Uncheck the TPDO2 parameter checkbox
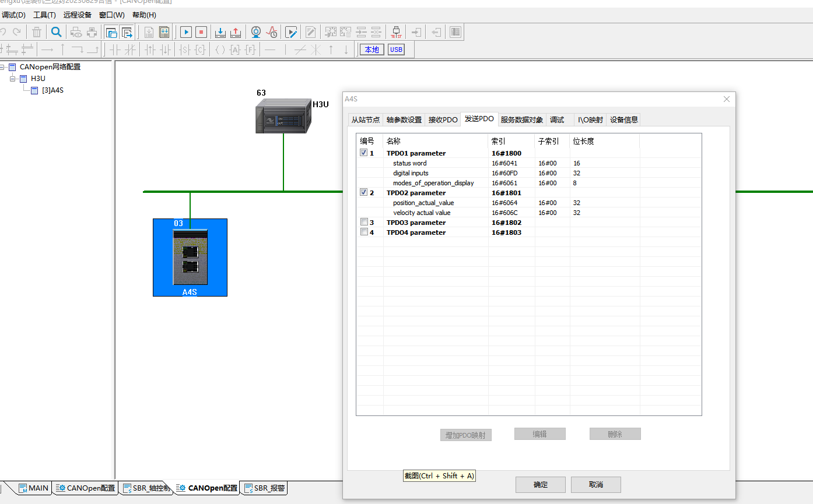This screenshot has height=504, width=813. (x=364, y=192)
